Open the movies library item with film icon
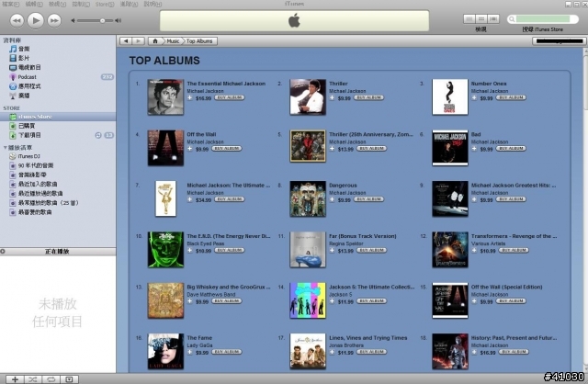 [x=19, y=58]
